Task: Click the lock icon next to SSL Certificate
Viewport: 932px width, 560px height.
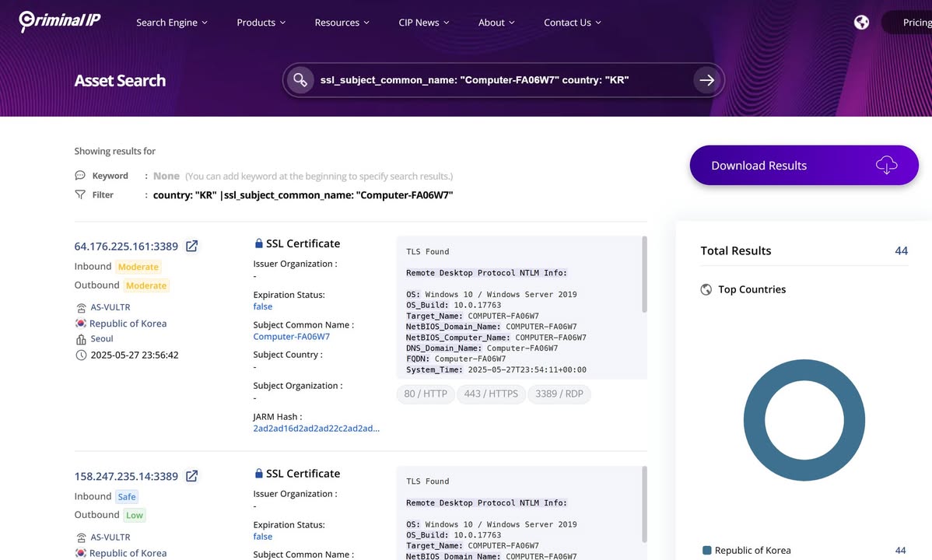Action: pos(258,243)
